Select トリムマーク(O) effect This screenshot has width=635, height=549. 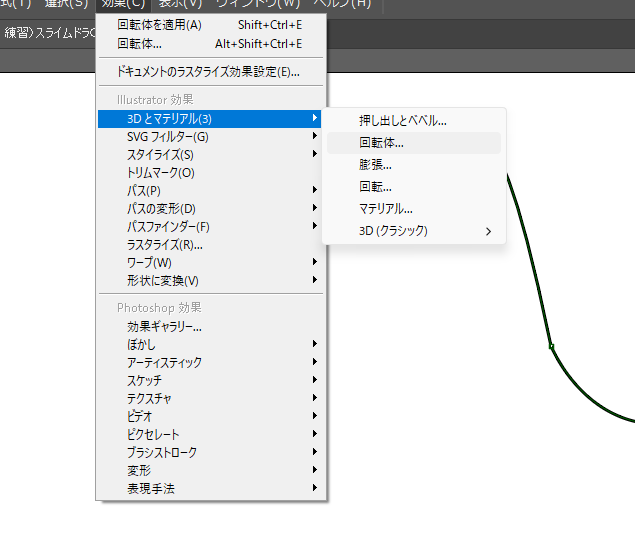[160, 173]
